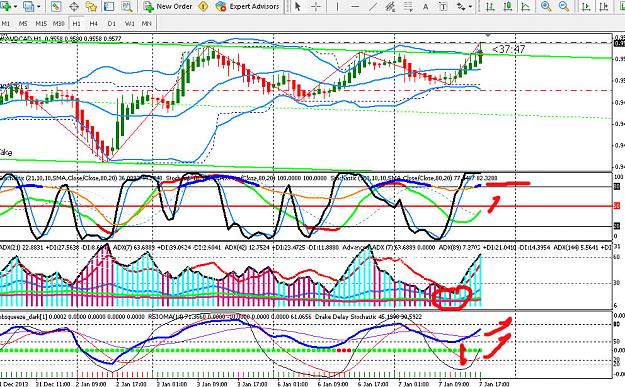Screen dimensions: 625x387
Task: Switch to M5 timeframe
Action: [x=23, y=24]
